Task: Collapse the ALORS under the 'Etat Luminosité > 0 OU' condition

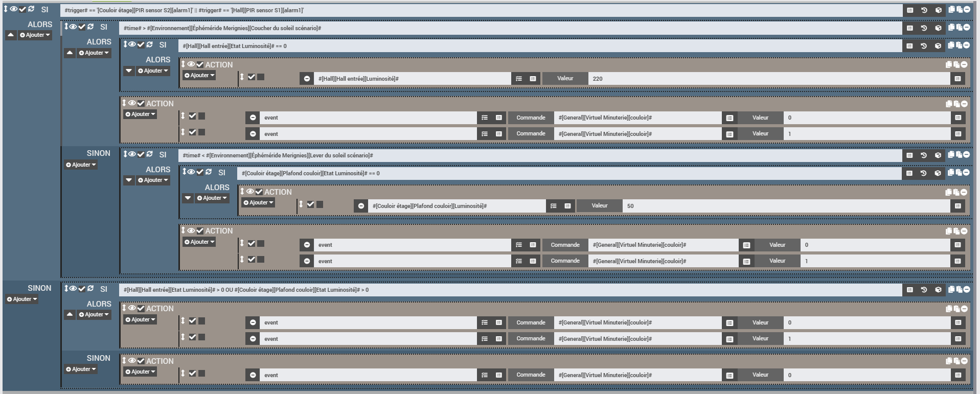Action: point(70,315)
